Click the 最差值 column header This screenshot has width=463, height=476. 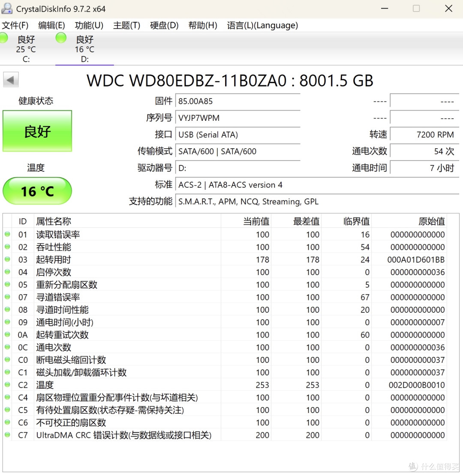coord(296,222)
